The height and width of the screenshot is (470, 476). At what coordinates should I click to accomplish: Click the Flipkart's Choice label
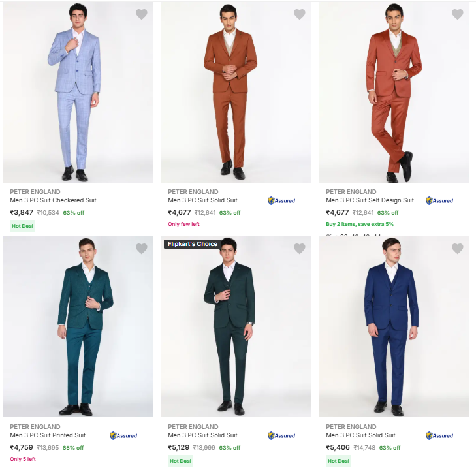pyautogui.click(x=191, y=244)
